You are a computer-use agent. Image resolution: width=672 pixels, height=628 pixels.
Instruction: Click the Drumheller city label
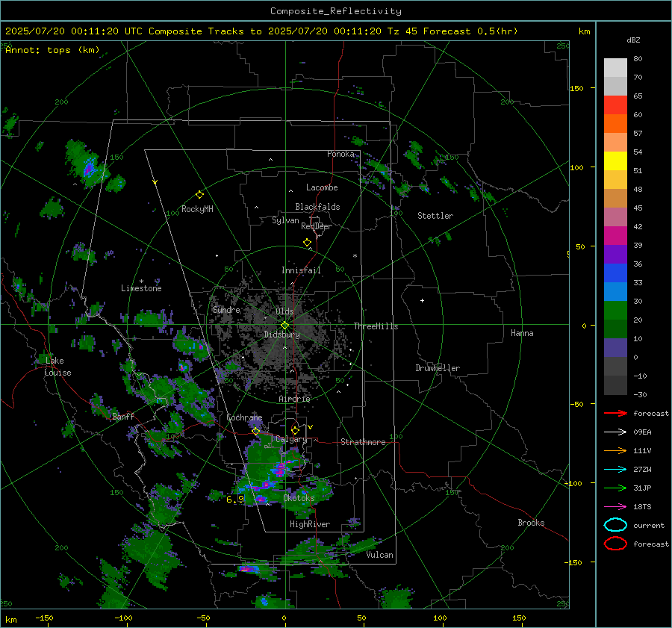pos(438,368)
